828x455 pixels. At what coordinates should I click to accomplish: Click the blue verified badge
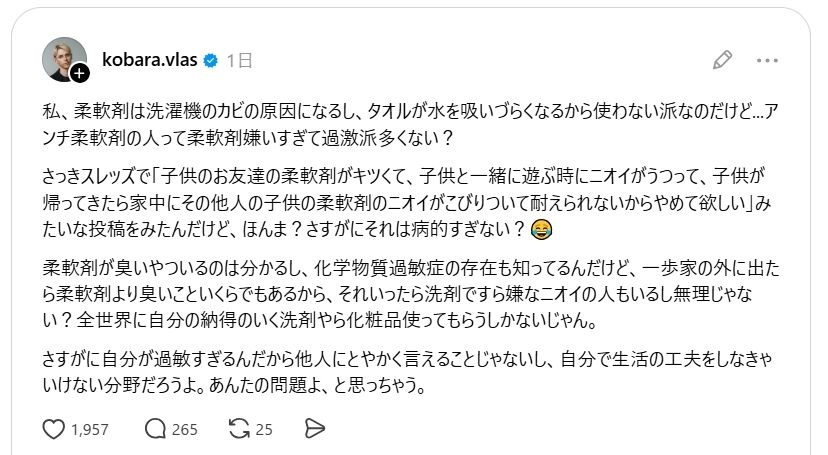[211, 61]
